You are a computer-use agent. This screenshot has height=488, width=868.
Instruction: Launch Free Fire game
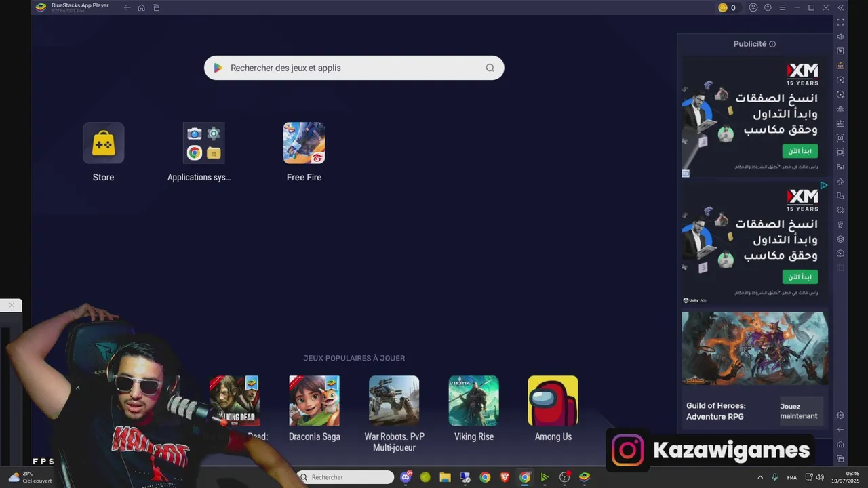pos(304,143)
